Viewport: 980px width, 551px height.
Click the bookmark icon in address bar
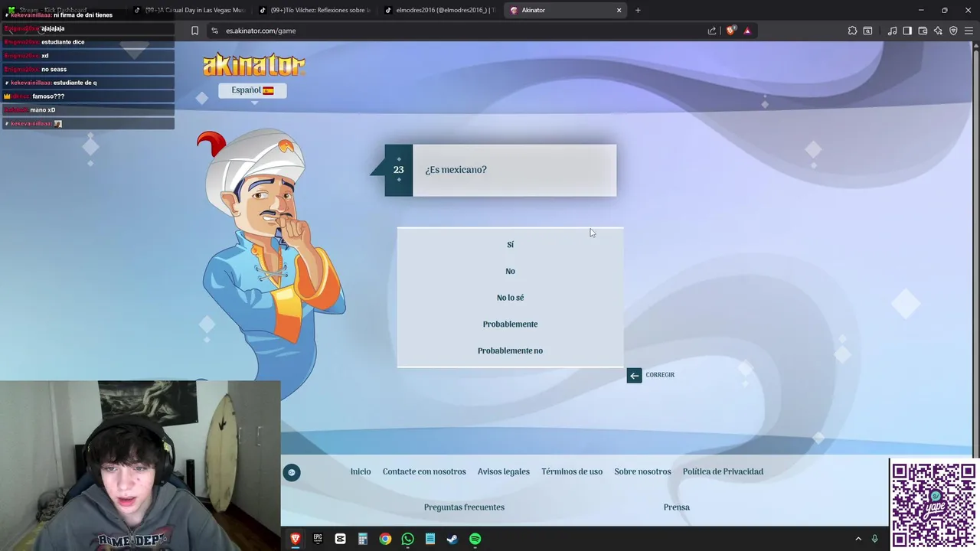[194, 31]
